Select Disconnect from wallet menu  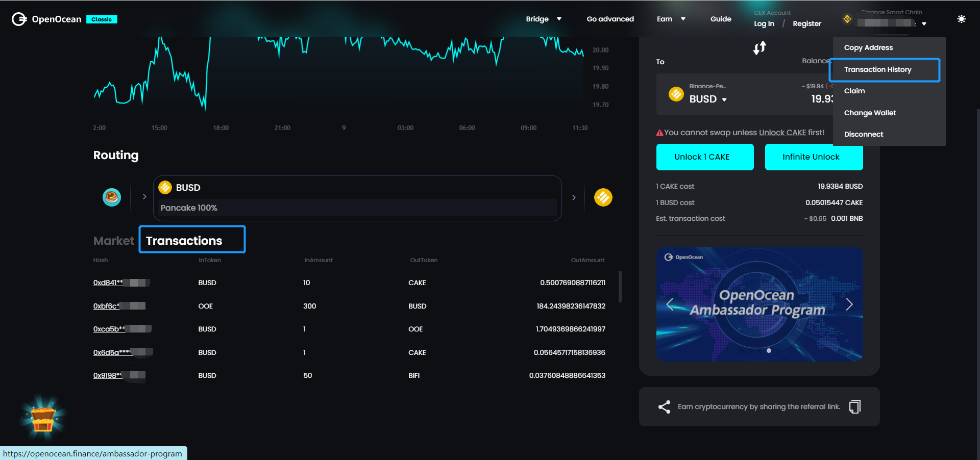point(864,134)
